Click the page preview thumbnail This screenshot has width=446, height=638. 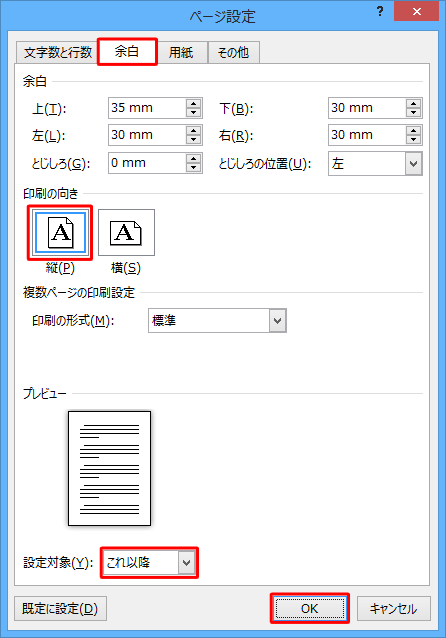click(x=109, y=468)
